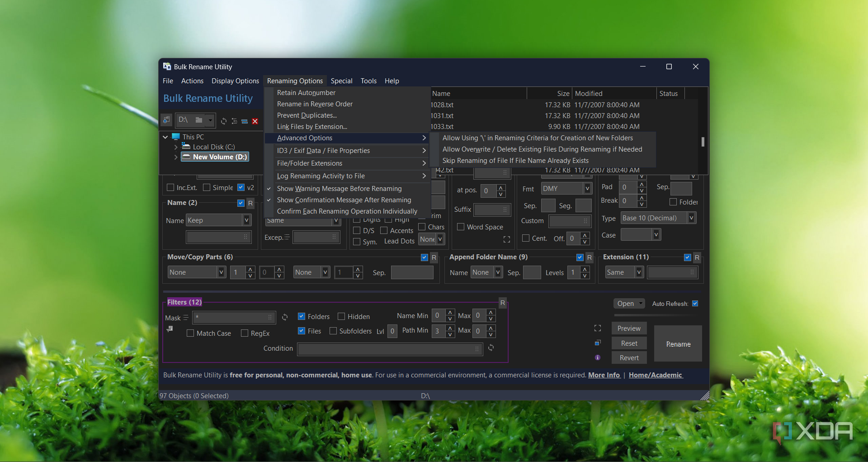Click the large Rename button
This screenshot has width=868, height=462.
pyautogui.click(x=678, y=343)
